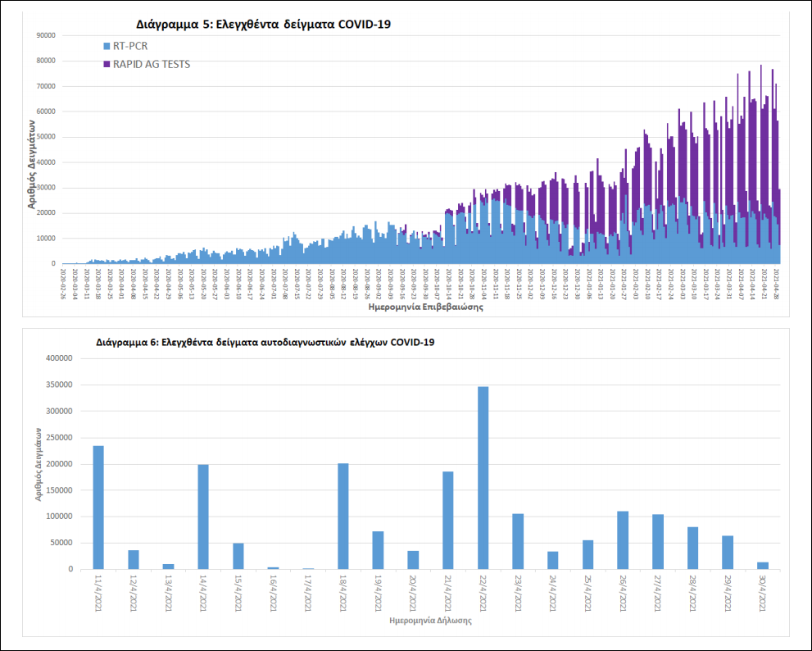Click the Ημερομηνία Δήλωσης axis title
Image resolution: width=812 pixels, height=651 pixels.
tap(431, 621)
